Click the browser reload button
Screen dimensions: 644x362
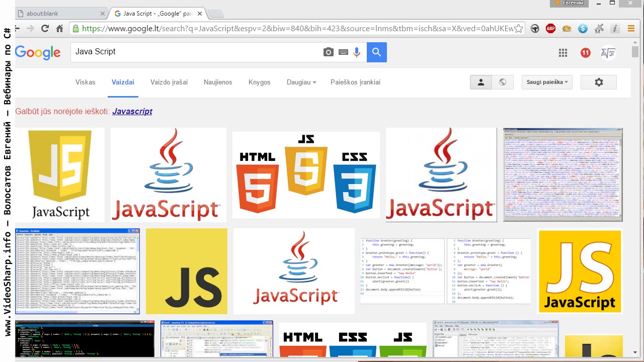click(45, 29)
